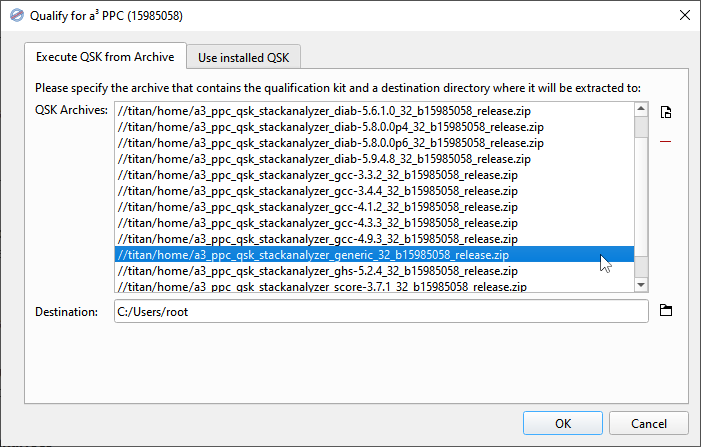Confirm with the OK button
Screen dimensions: 701x447
563,423
